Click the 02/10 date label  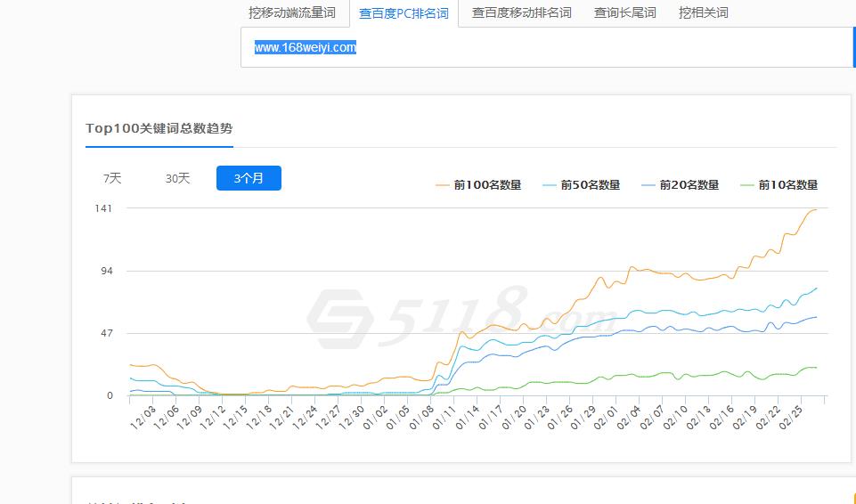(676, 418)
